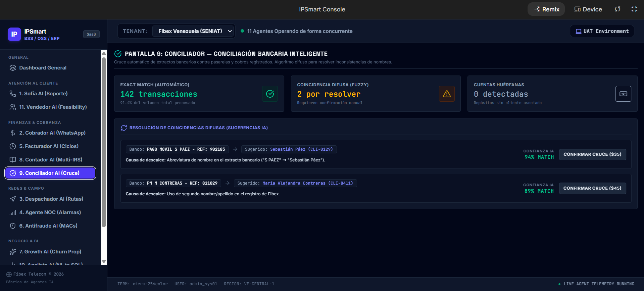Click the users icon beside Vendedor AI

(x=13, y=107)
